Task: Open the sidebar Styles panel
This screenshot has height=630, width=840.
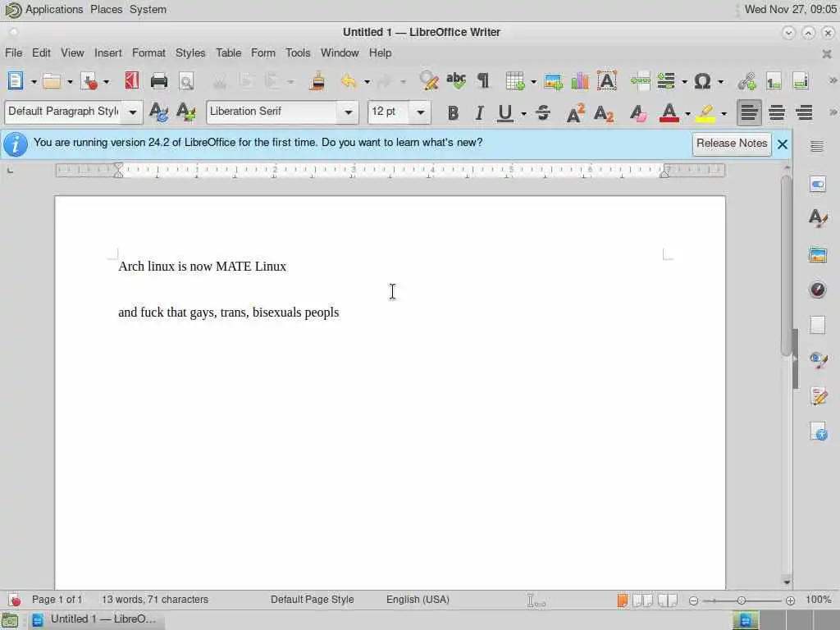Action: [x=818, y=218]
